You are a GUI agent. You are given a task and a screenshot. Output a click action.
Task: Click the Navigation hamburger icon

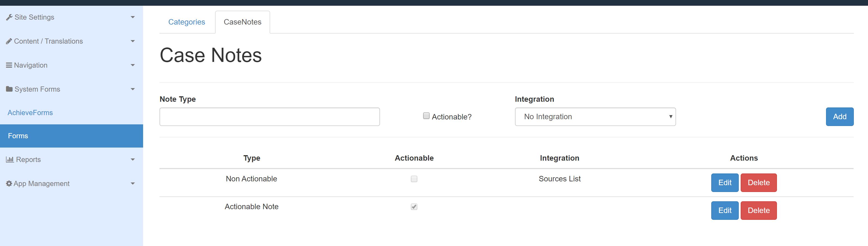9,65
